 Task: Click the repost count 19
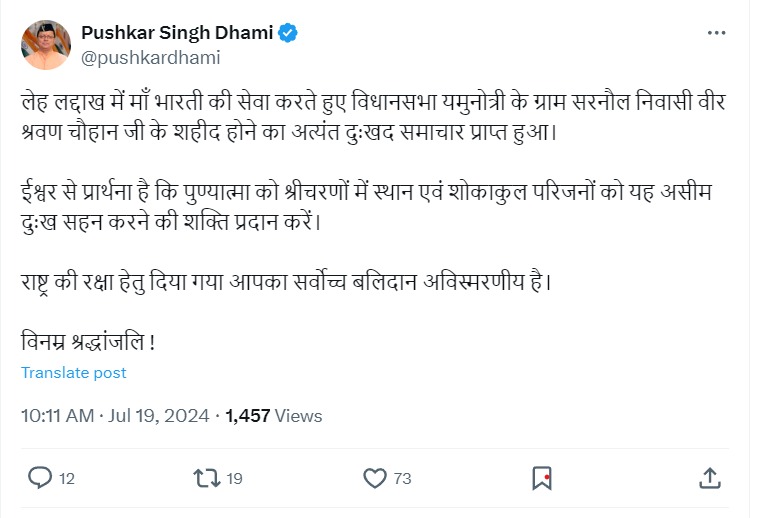point(234,479)
